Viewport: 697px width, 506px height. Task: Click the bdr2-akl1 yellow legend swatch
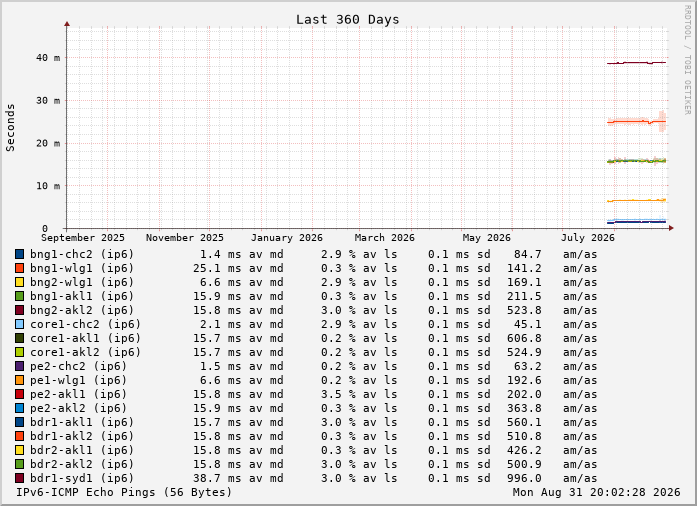point(20,450)
